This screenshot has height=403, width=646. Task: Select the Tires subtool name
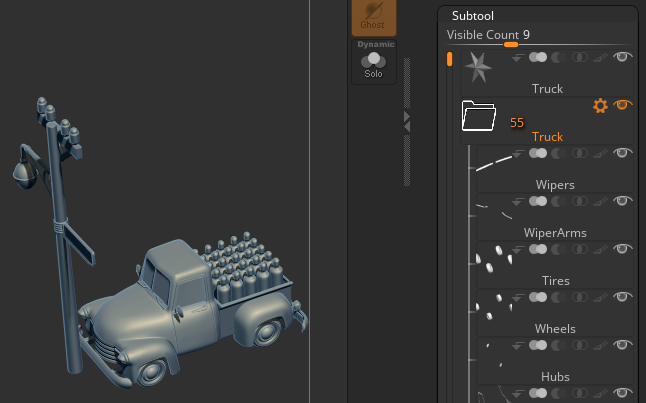pos(555,281)
